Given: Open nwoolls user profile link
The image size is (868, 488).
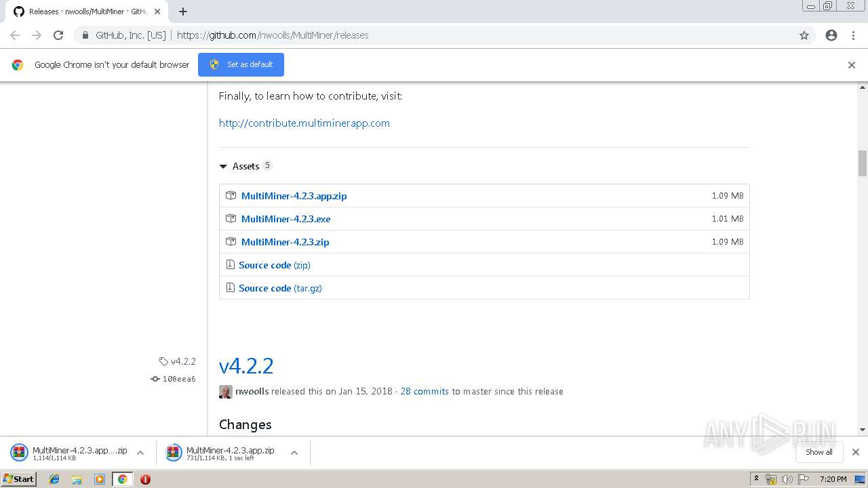Looking at the screenshot, I should pyautogui.click(x=252, y=391).
